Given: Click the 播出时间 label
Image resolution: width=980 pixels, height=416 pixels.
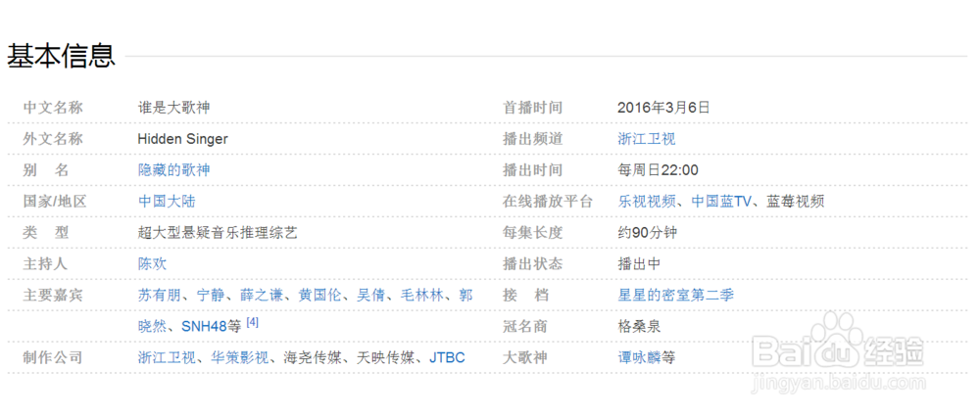Looking at the screenshot, I should 533,170.
